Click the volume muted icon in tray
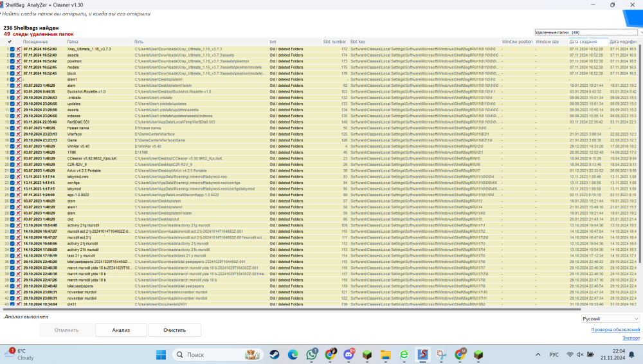 pos(580,354)
